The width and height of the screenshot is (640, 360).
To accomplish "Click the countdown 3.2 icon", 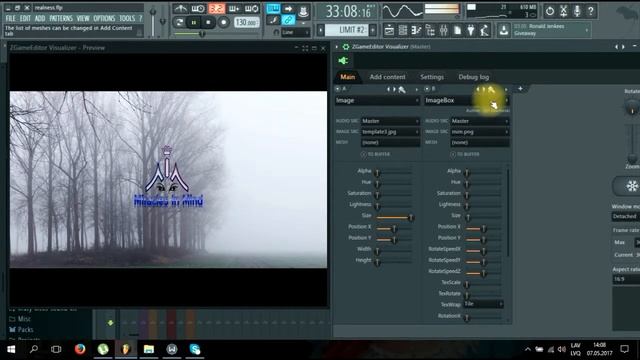I will [216, 9].
